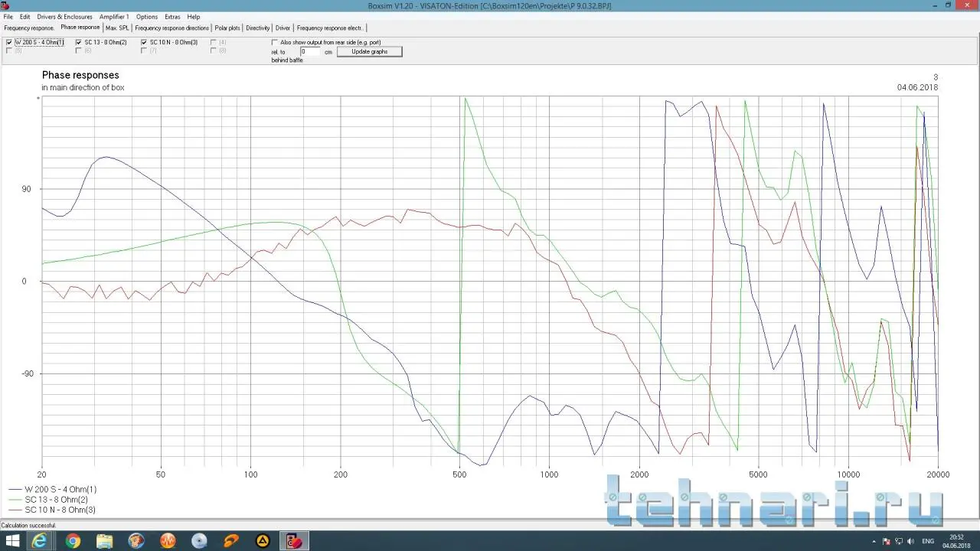The height and width of the screenshot is (551, 980).
Task: Click the Boxsim app icon in title bar
Action: (5, 5)
